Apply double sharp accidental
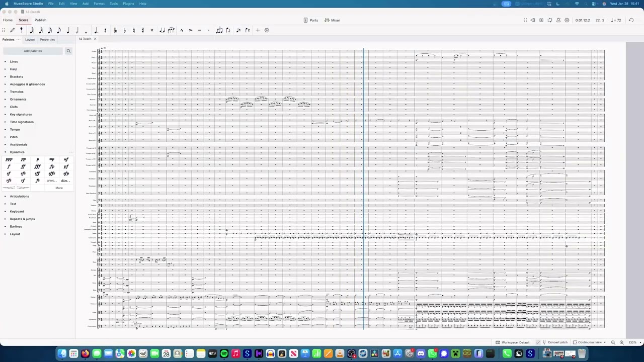This screenshot has width=644, height=362. click(151, 30)
